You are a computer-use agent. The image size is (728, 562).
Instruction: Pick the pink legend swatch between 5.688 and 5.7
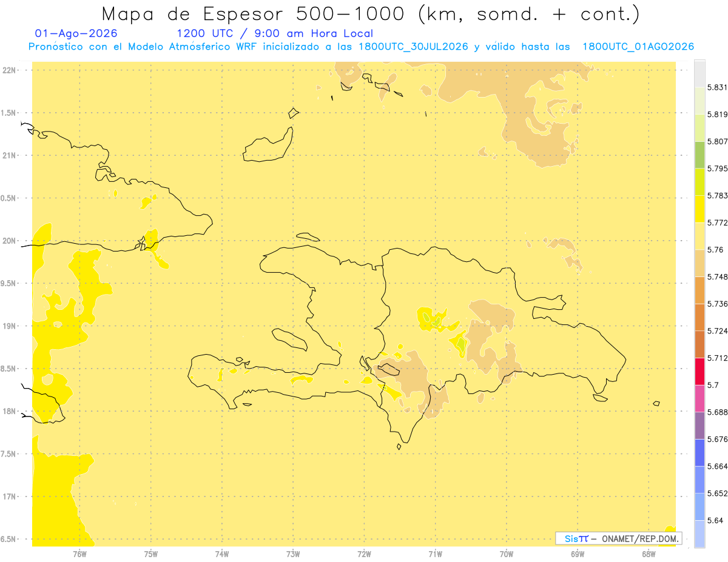pos(699,398)
